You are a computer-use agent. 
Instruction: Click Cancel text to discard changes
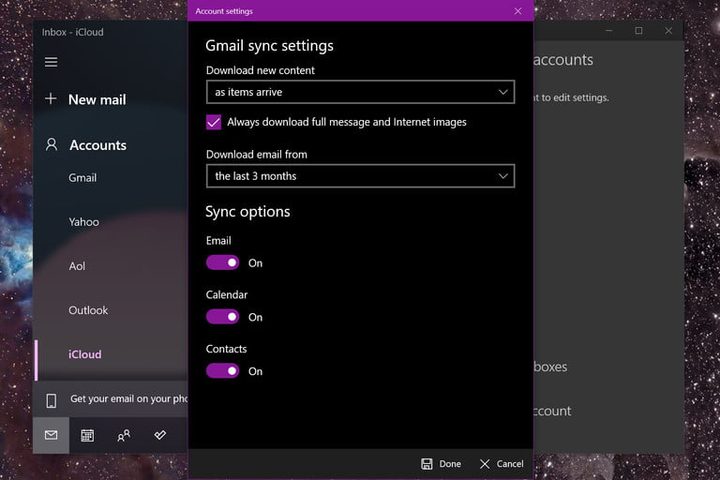[510, 464]
